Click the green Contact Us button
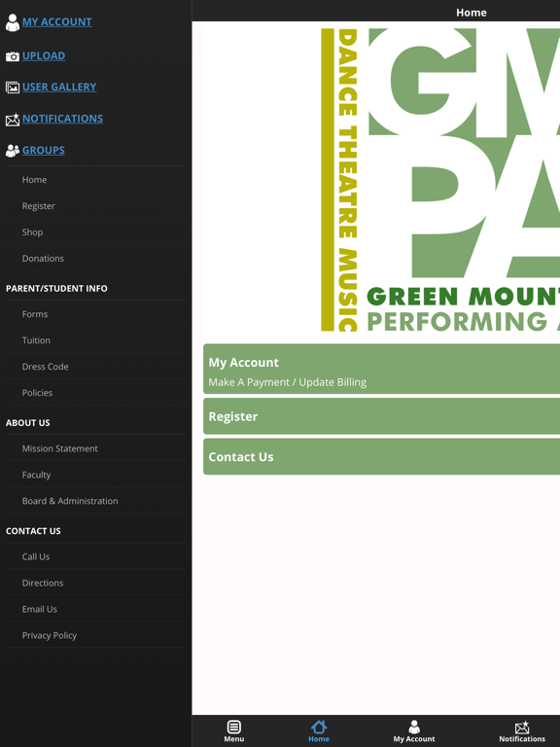560x747 pixels. 381,456
